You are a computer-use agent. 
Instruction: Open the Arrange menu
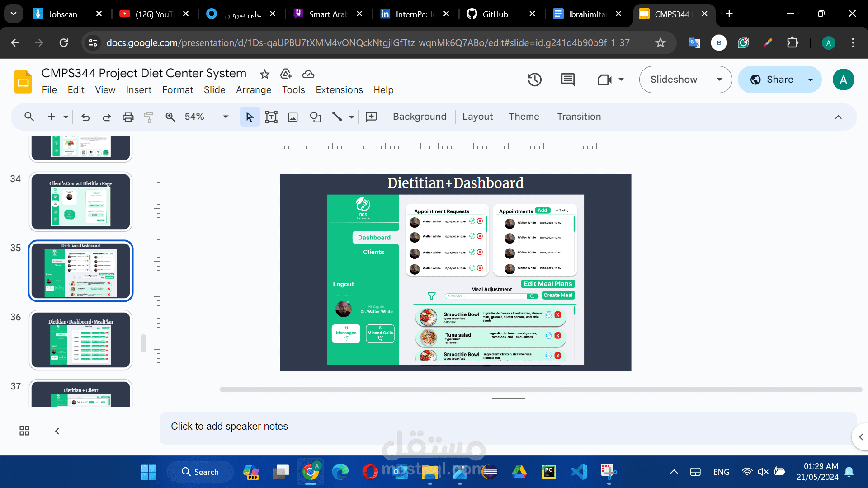click(x=254, y=90)
